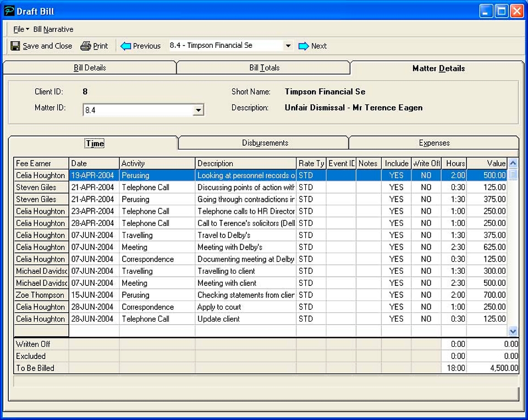Click the Event ID column header
This screenshot has height=420, width=528.
pyautogui.click(x=341, y=163)
